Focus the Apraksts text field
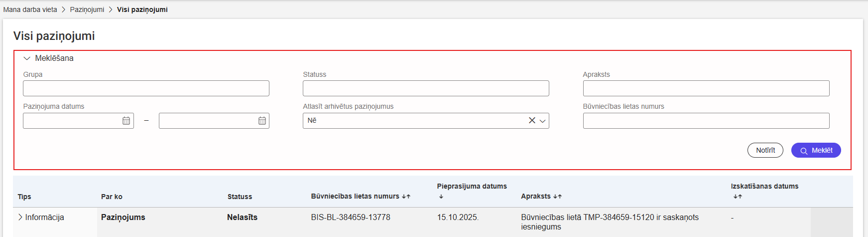This screenshot has width=868, height=237. (x=706, y=88)
